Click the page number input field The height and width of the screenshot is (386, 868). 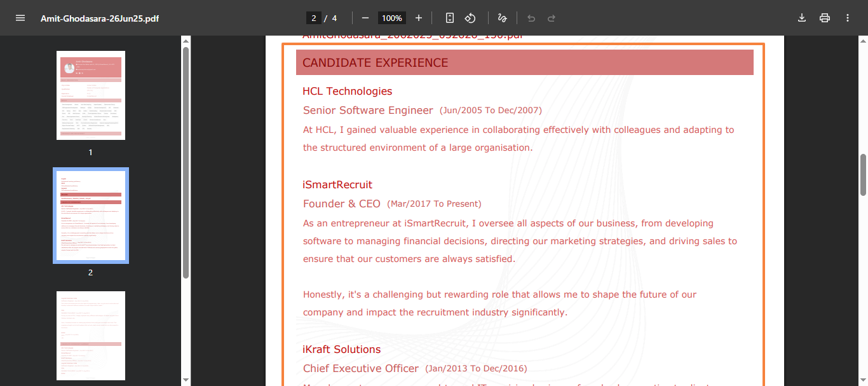pyautogui.click(x=313, y=18)
